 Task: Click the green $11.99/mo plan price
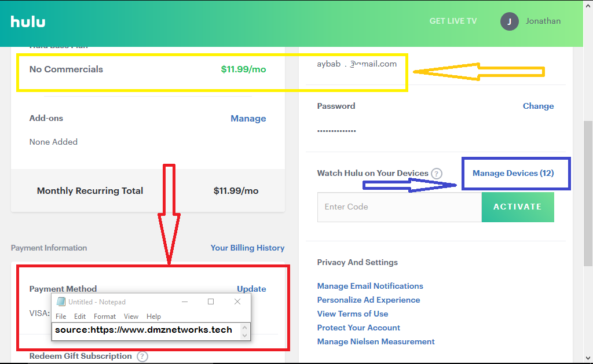pyautogui.click(x=244, y=69)
